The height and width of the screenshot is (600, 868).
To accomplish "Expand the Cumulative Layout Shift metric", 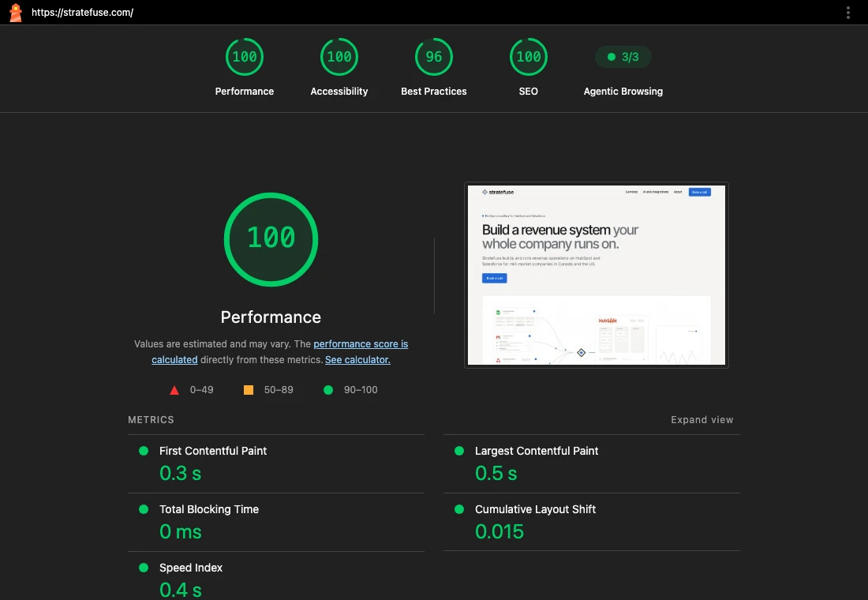I will click(x=591, y=523).
